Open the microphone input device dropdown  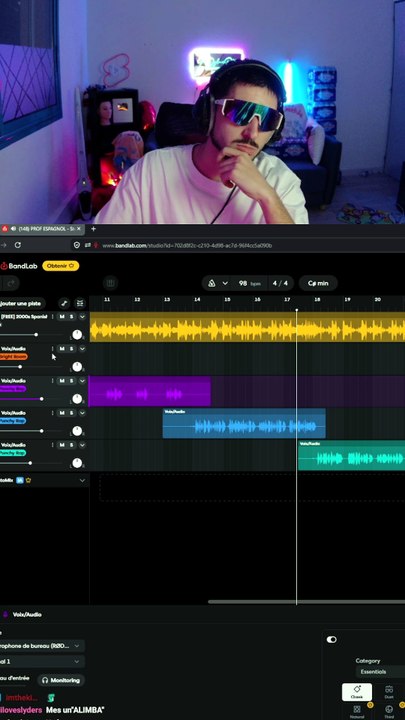[42, 646]
